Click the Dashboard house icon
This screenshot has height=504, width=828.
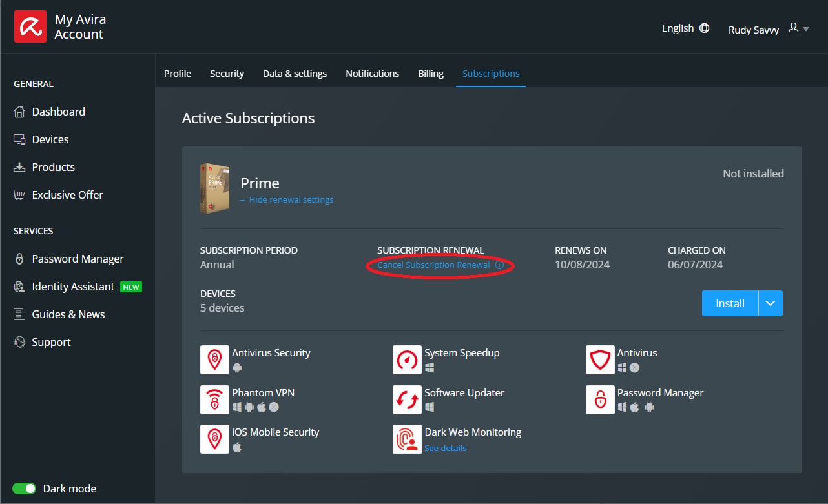point(19,112)
